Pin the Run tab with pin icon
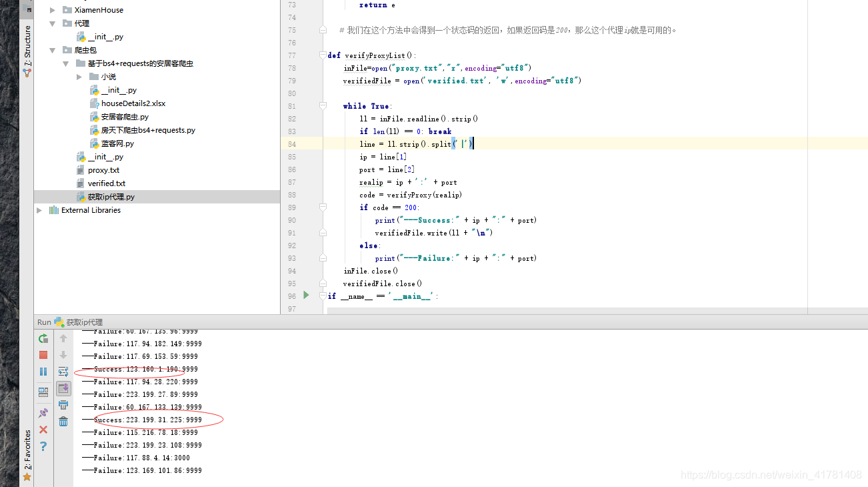868x487 pixels. (x=43, y=413)
